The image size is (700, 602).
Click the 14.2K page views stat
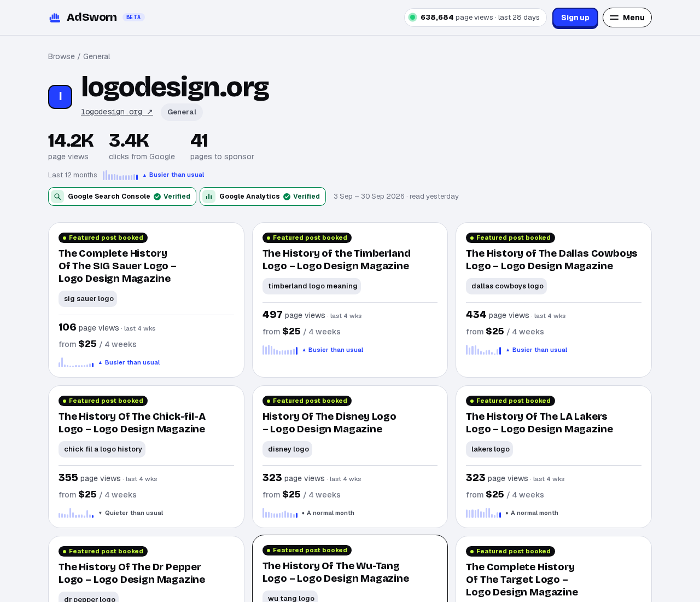click(71, 146)
